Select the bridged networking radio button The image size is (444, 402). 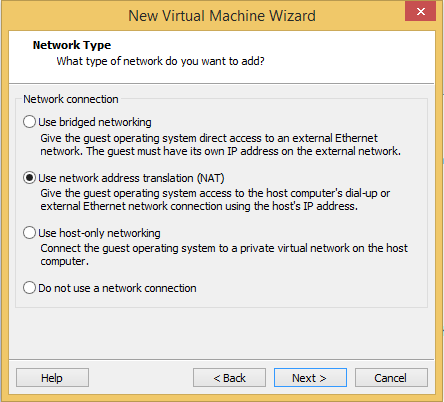29,122
